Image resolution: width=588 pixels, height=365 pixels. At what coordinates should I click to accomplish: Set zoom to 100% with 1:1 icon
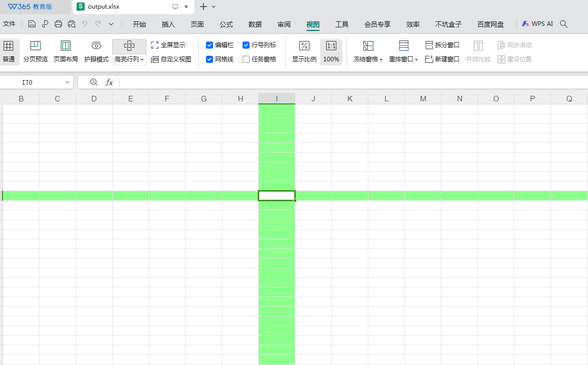tap(331, 46)
